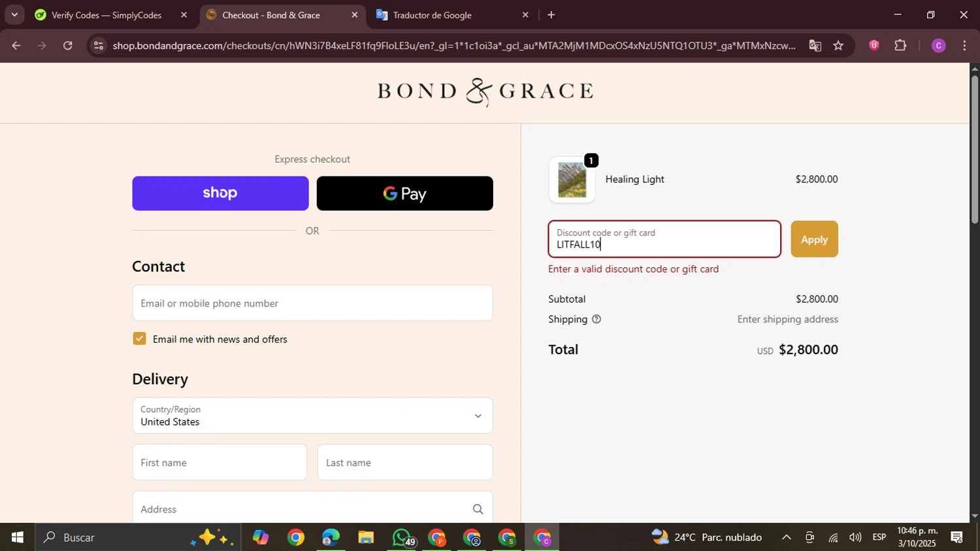
Task: Open Copilot from taskbar
Action: [261, 538]
